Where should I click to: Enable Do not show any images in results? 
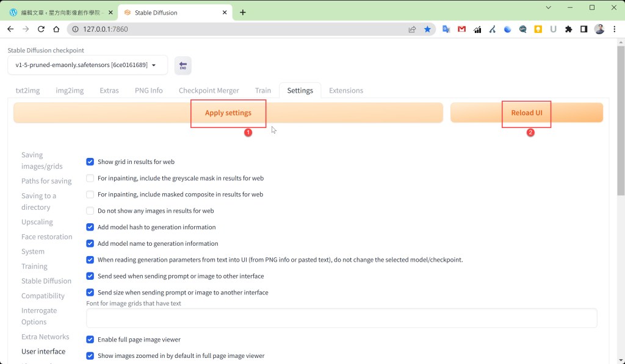tap(90, 211)
